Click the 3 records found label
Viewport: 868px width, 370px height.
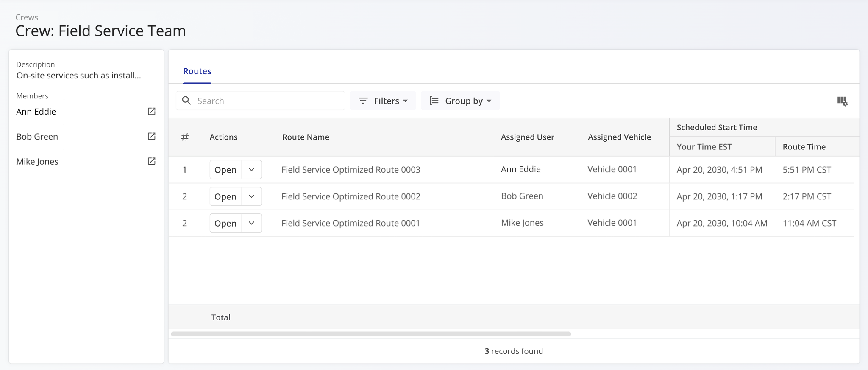pyautogui.click(x=514, y=351)
